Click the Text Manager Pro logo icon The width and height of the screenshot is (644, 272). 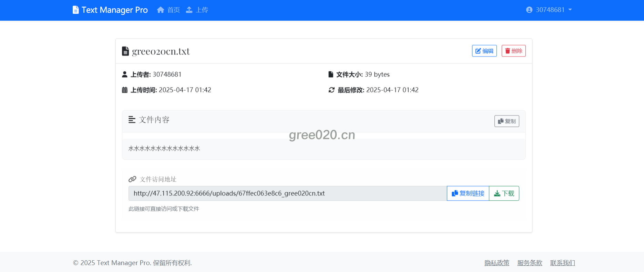[x=75, y=10]
